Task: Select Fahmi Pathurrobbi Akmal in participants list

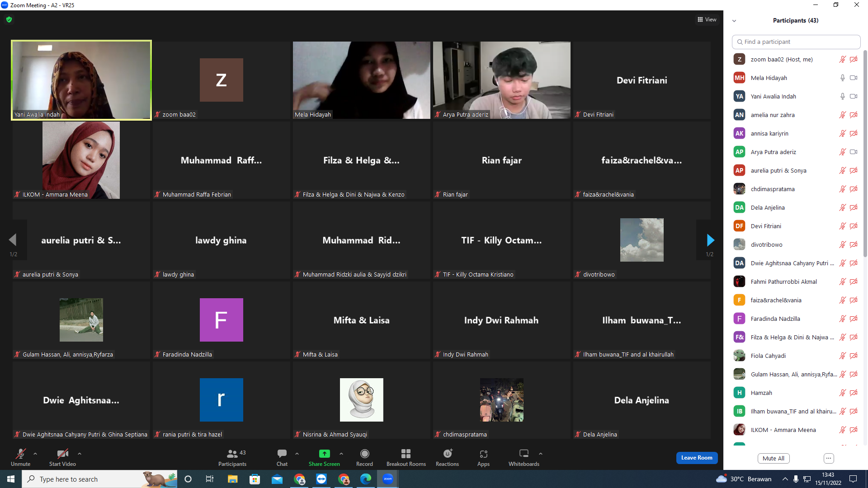Action: pyautogui.click(x=796, y=282)
